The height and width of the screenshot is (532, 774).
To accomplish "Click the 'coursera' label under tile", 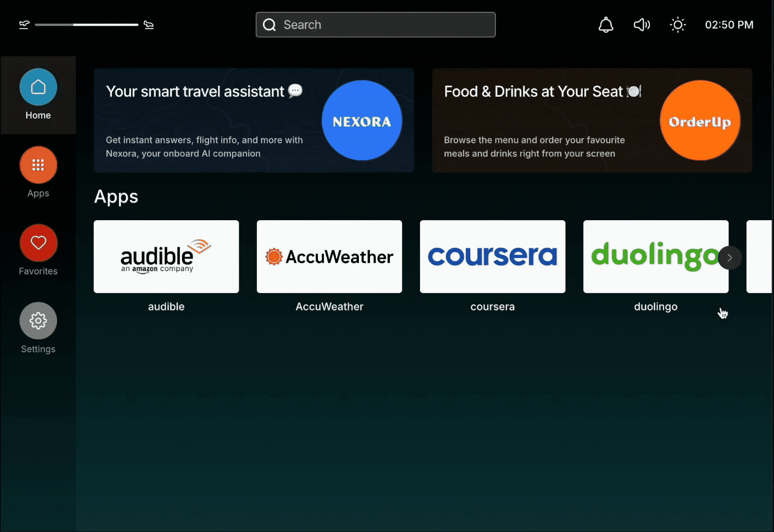I will click(493, 306).
